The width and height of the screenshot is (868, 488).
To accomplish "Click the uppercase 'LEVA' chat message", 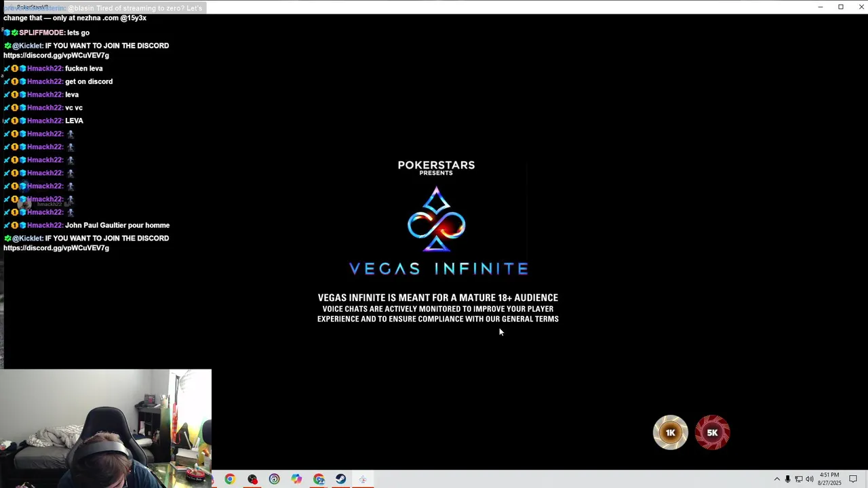I will click(x=74, y=121).
